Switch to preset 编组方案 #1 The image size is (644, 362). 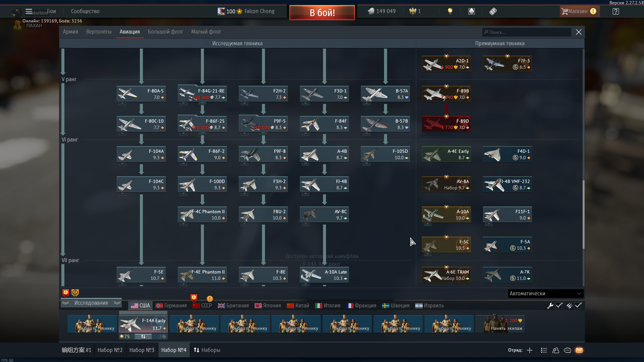click(76, 350)
